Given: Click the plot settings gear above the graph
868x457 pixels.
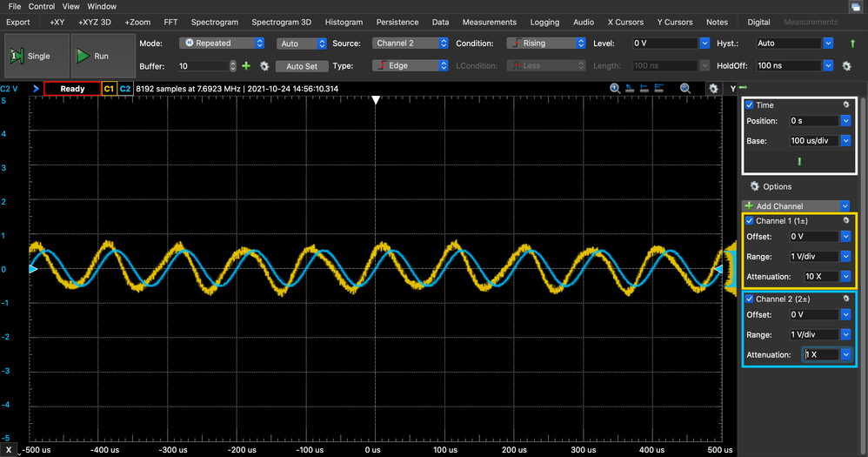Looking at the screenshot, I should click(x=713, y=89).
